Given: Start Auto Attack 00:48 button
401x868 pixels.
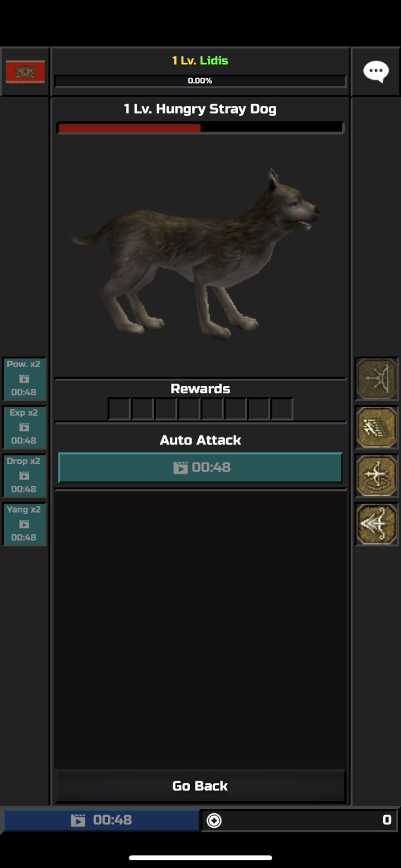Looking at the screenshot, I should coord(200,467).
